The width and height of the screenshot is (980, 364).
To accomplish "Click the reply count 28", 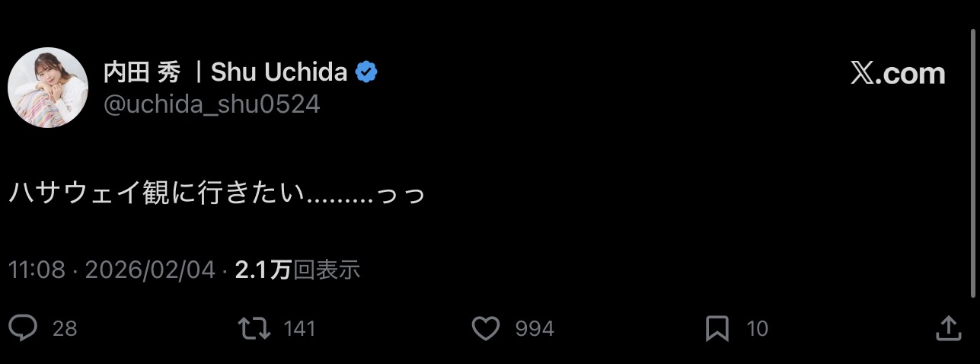I will click(65, 329).
